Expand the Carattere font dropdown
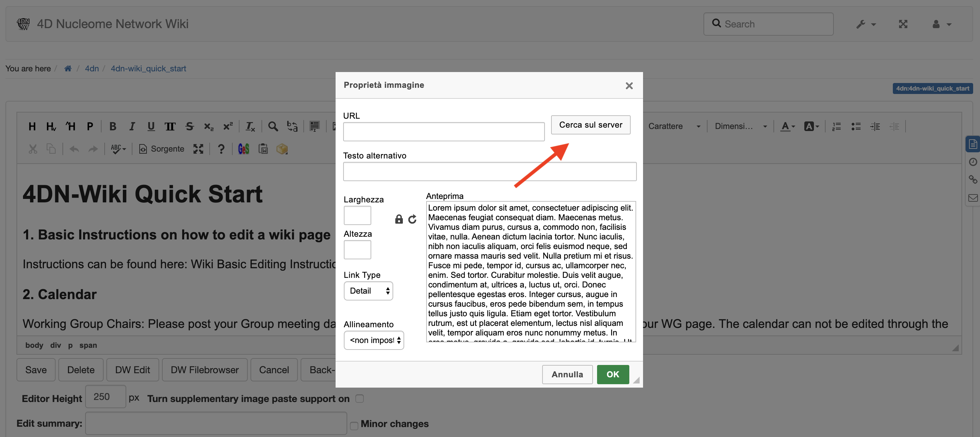980x437 pixels. pos(674,126)
